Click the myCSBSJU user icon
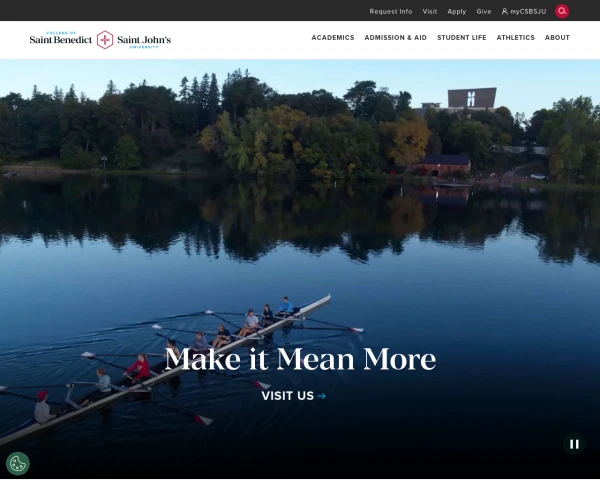 [x=505, y=11]
